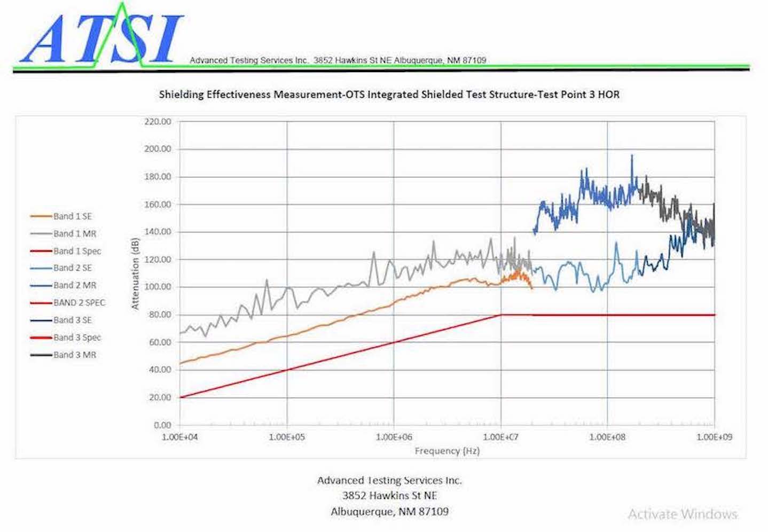Click the 200.00 y-axis value
768x532 pixels.
tap(158, 149)
